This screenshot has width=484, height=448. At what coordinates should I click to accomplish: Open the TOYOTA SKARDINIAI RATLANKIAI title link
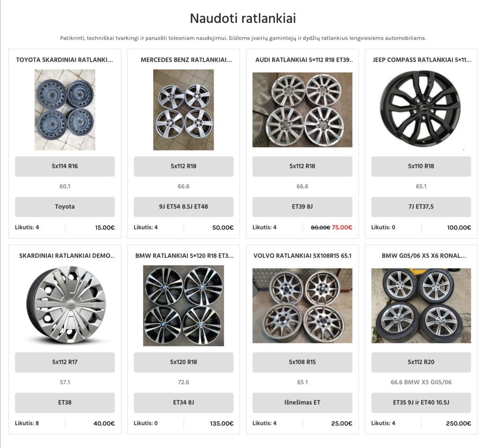pyautogui.click(x=65, y=60)
